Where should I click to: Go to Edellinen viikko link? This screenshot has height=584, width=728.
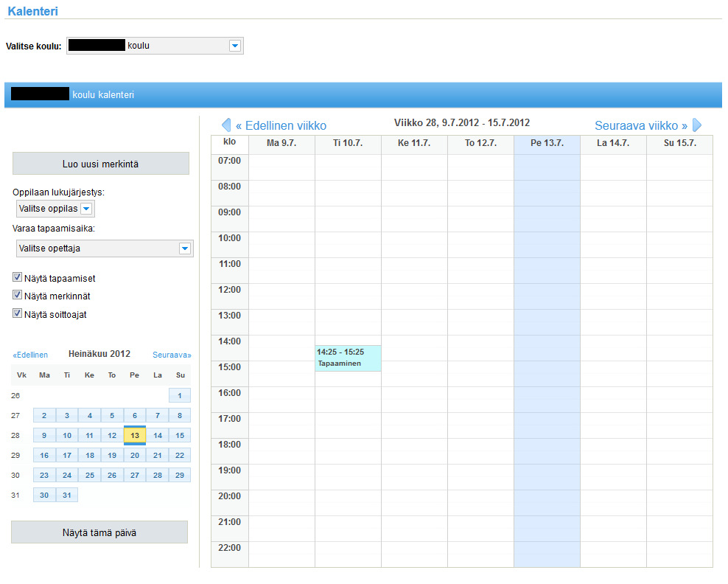click(x=281, y=125)
